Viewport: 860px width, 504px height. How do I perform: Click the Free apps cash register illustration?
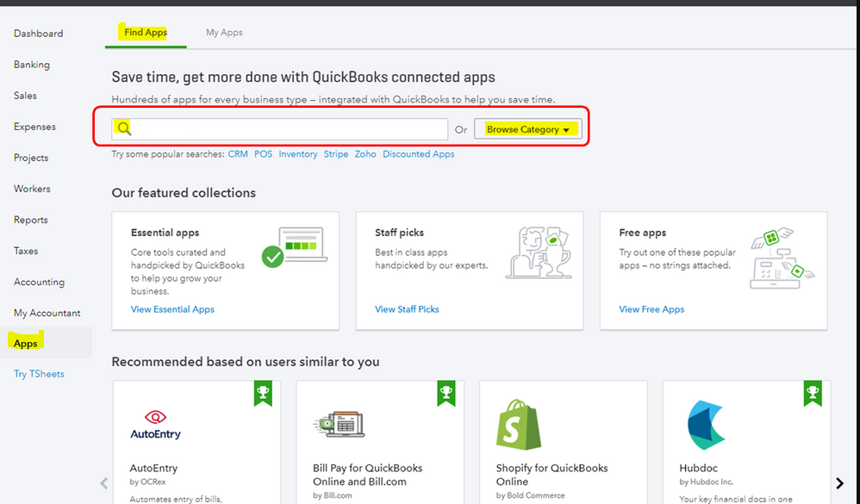(781, 257)
